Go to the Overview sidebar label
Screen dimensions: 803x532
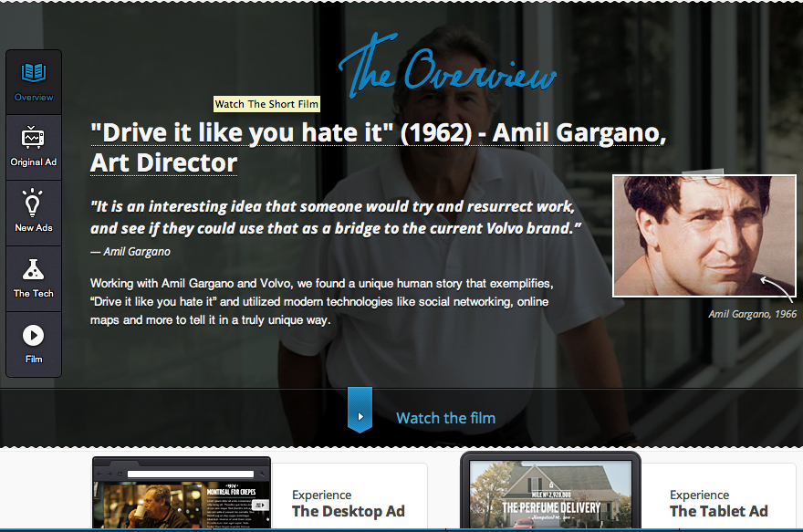34,98
